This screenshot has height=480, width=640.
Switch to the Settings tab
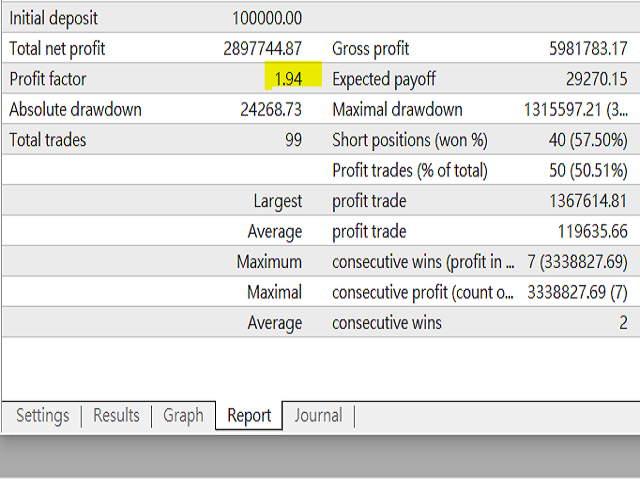click(42, 416)
